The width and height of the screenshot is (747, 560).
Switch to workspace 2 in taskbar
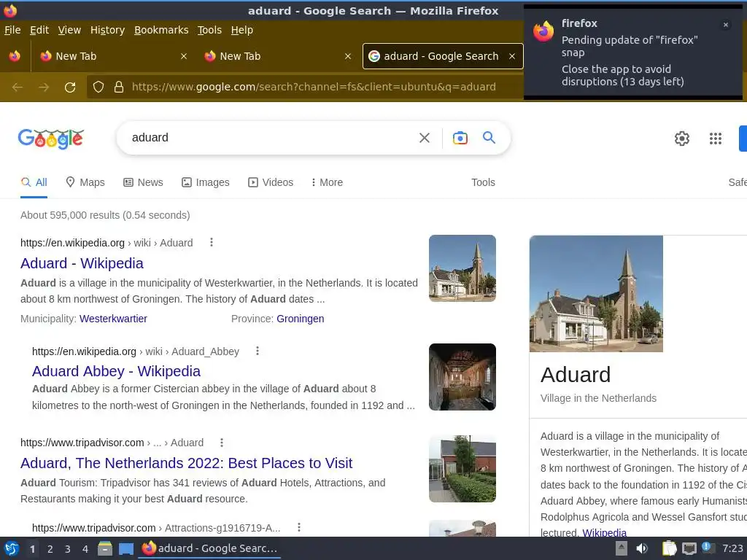click(x=50, y=549)
